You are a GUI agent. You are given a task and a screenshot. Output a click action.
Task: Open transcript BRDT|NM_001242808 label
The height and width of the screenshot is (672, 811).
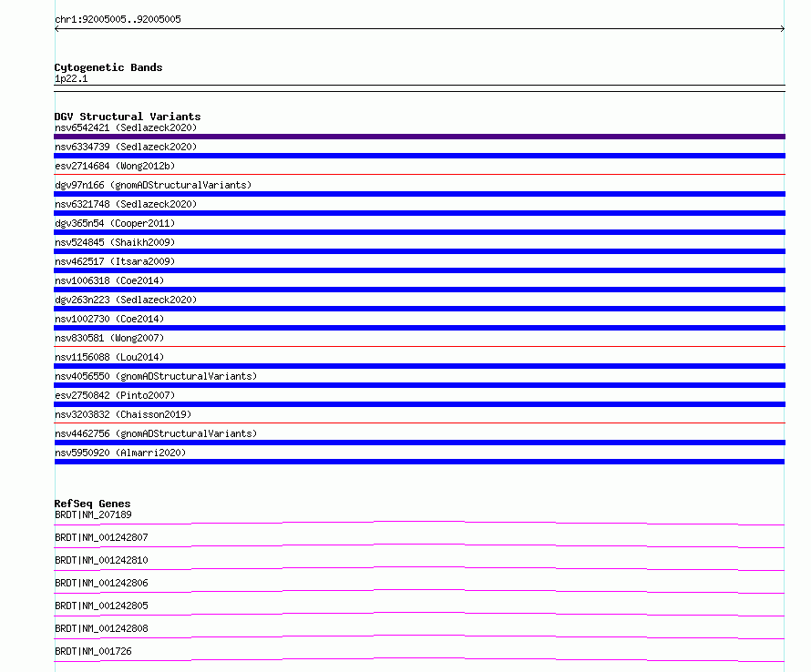tap(101, 628)
